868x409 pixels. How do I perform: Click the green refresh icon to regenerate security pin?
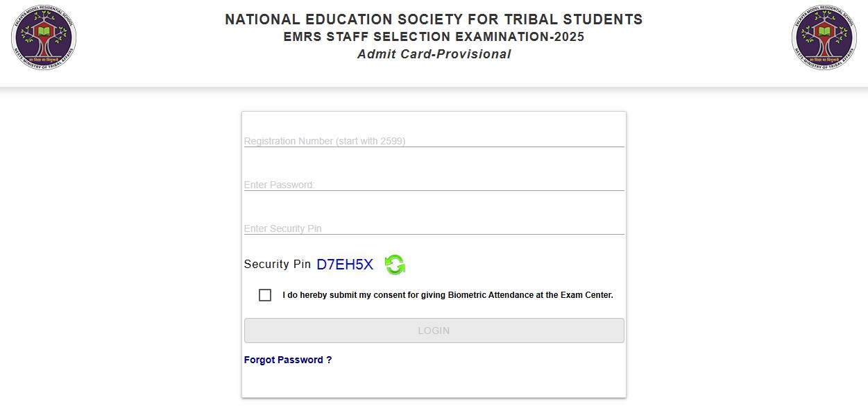[395, 265]
